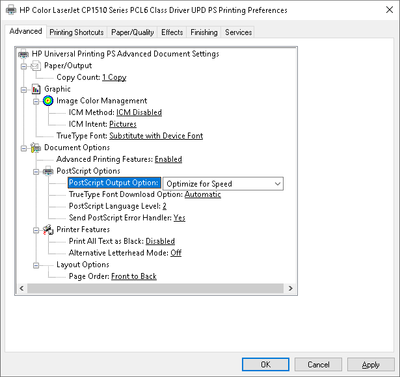Confirm settings with the OK button

point(265,364)
